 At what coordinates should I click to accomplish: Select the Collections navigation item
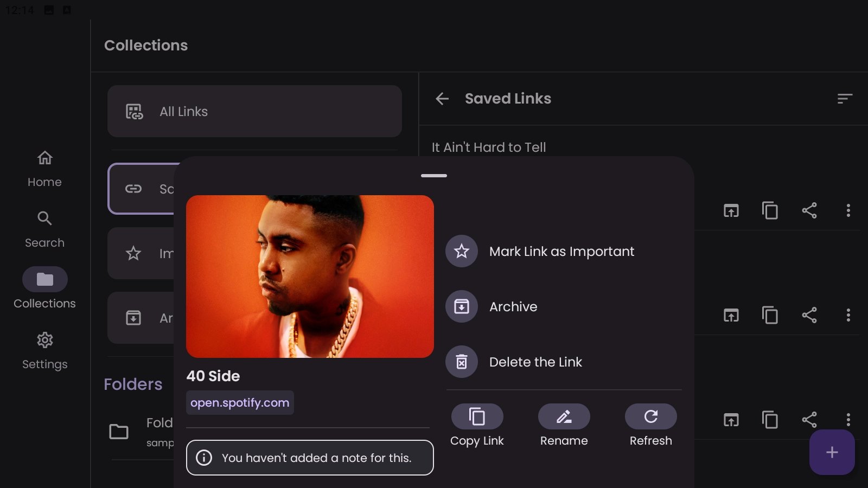pyautogui.click(x=44, y=288)
